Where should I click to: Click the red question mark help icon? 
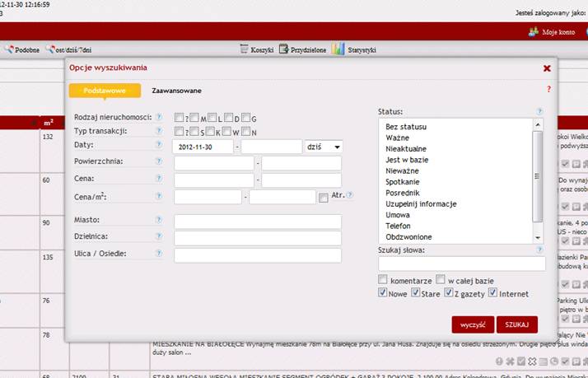pyautogui.click(x=548, y=89)
